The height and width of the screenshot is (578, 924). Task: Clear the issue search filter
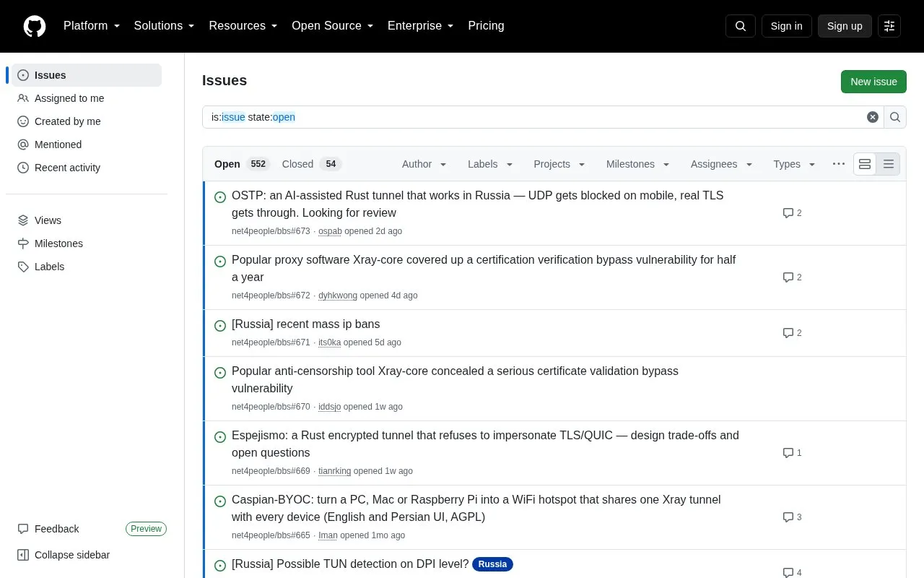873,117
